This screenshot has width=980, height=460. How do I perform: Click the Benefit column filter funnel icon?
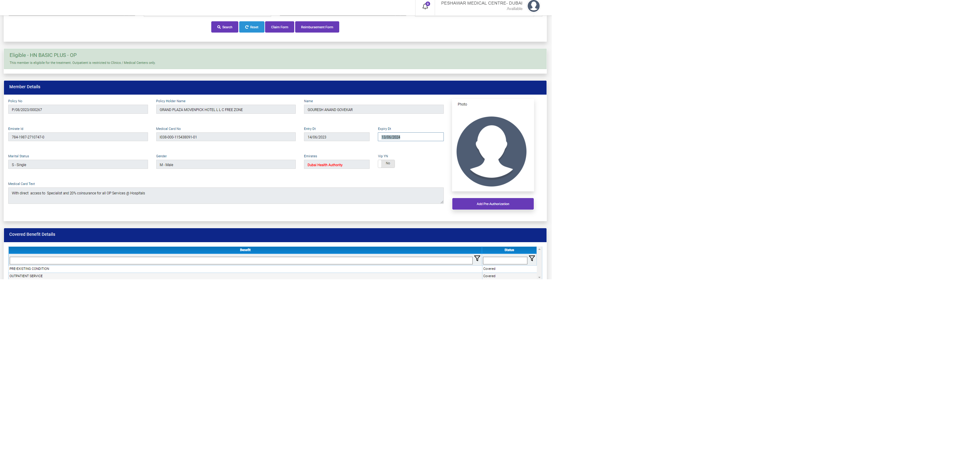pos(477,259)
